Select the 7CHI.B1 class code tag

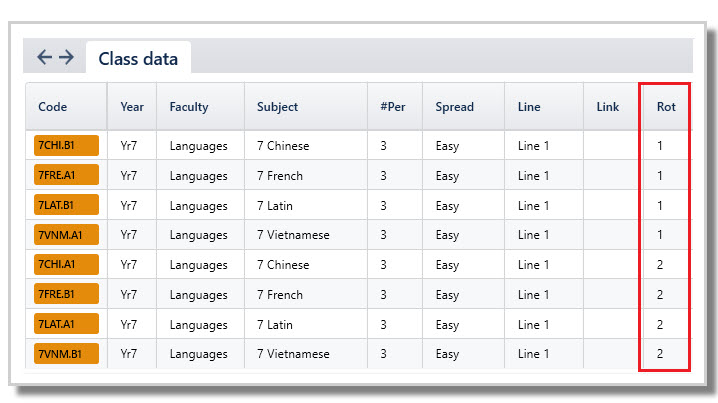click(66, 145)
